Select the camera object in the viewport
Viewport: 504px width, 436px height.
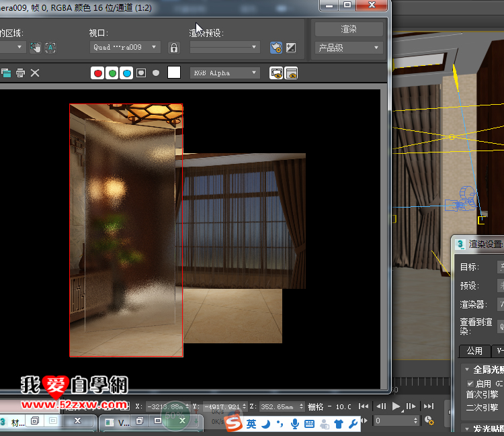[x=461, y=200]
